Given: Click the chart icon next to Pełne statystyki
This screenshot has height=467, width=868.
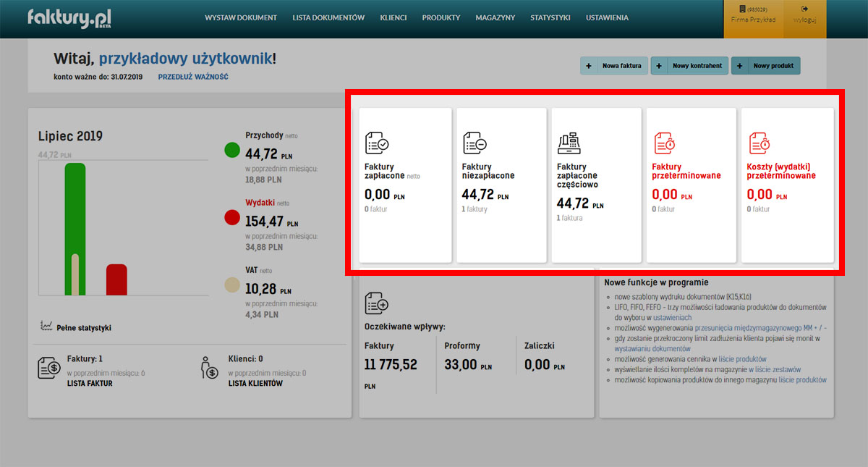Looking at the screenshot, I should 46,327.
